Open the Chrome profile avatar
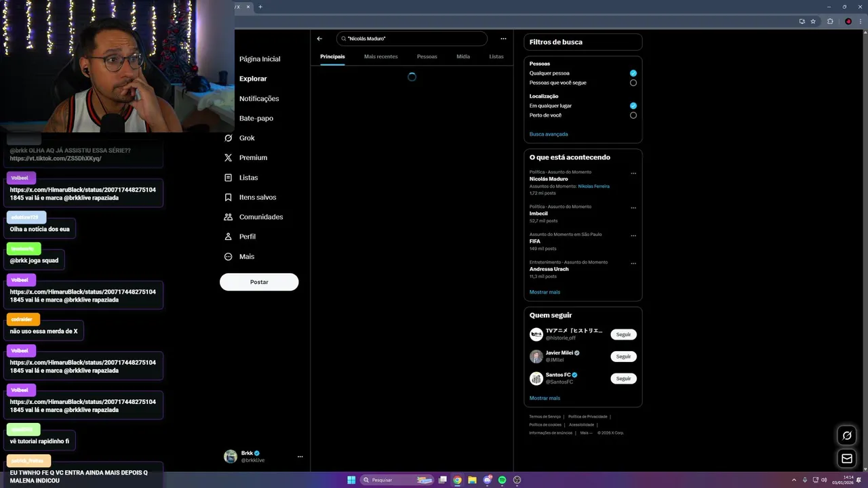Image resolution: width=868 pixels, height=488 pixels. click(848, 21)
